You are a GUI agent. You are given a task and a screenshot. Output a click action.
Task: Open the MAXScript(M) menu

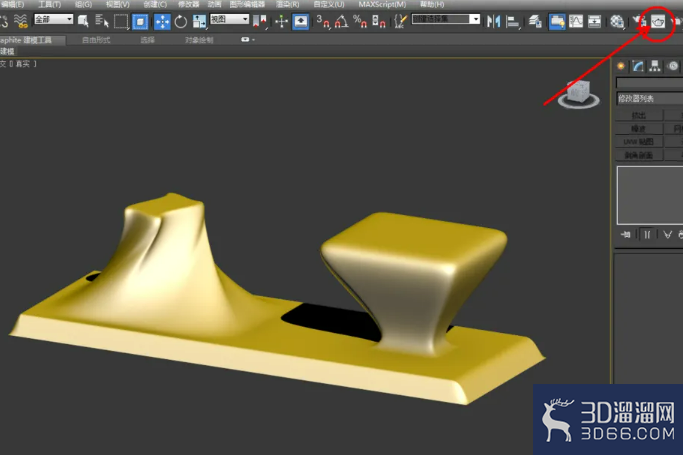pos(382,4)
